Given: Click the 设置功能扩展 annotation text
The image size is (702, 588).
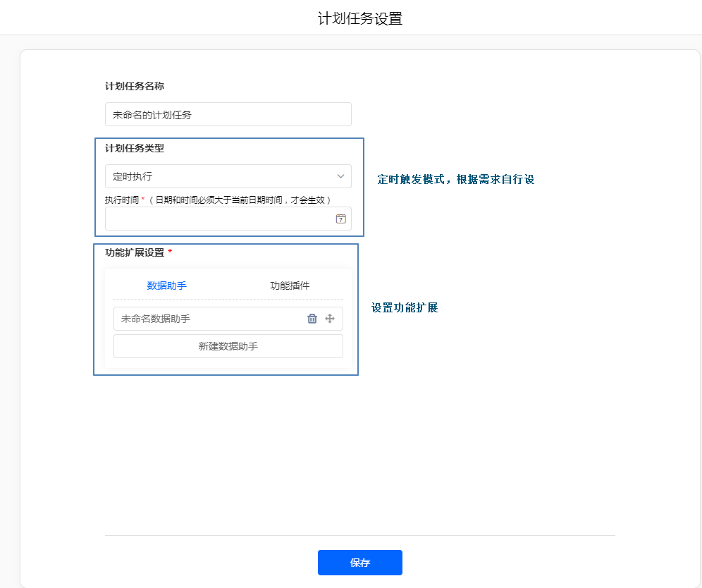Looking at the screenshot, I should click(x=405, y=308).
